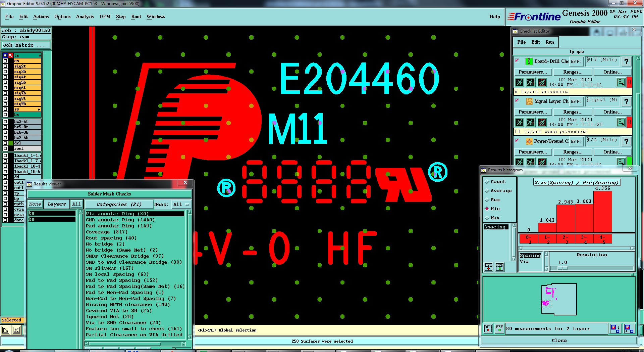Click left selection tool icon under Selected

coord(6,331)
